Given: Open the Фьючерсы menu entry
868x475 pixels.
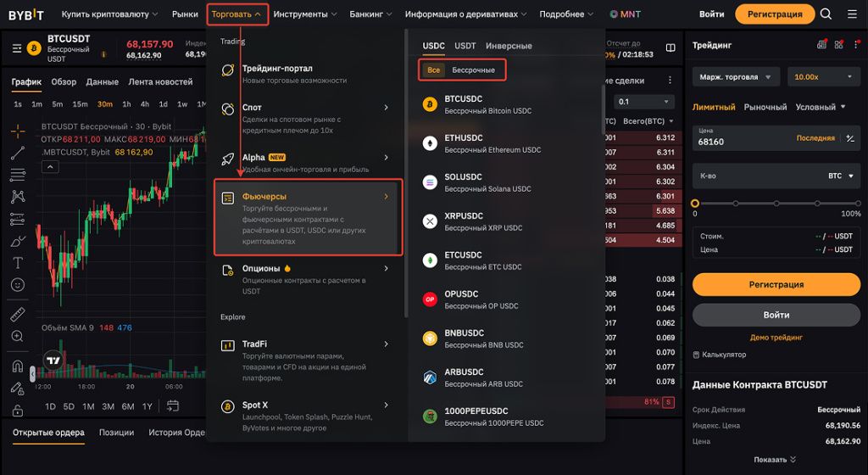Looking at the screenshot, I should (309, 218).
